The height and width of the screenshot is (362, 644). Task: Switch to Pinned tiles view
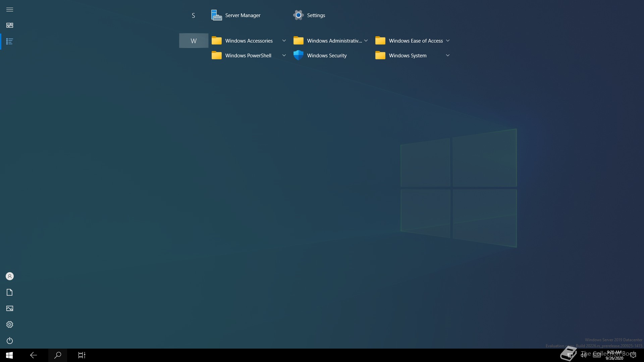coord(10,25)
